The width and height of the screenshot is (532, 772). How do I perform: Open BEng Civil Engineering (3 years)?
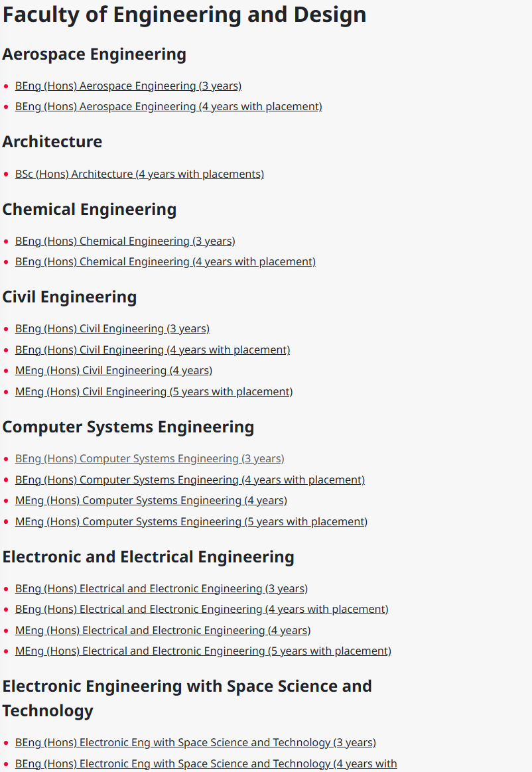coord(112,329)
